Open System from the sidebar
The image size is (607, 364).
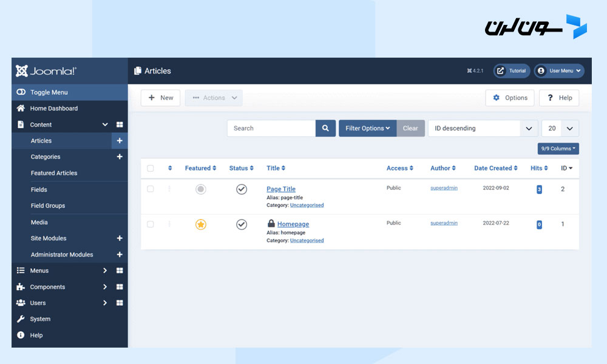pos(40,319)
